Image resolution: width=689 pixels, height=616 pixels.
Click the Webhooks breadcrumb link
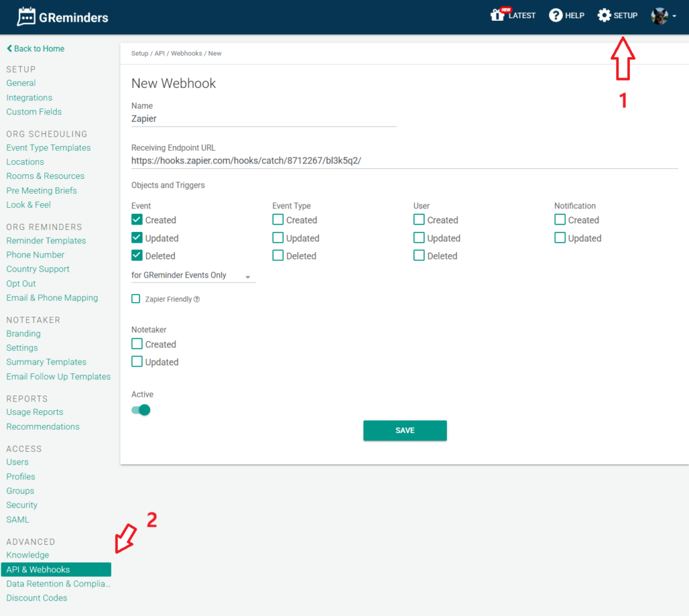click(x=186, y=53)
